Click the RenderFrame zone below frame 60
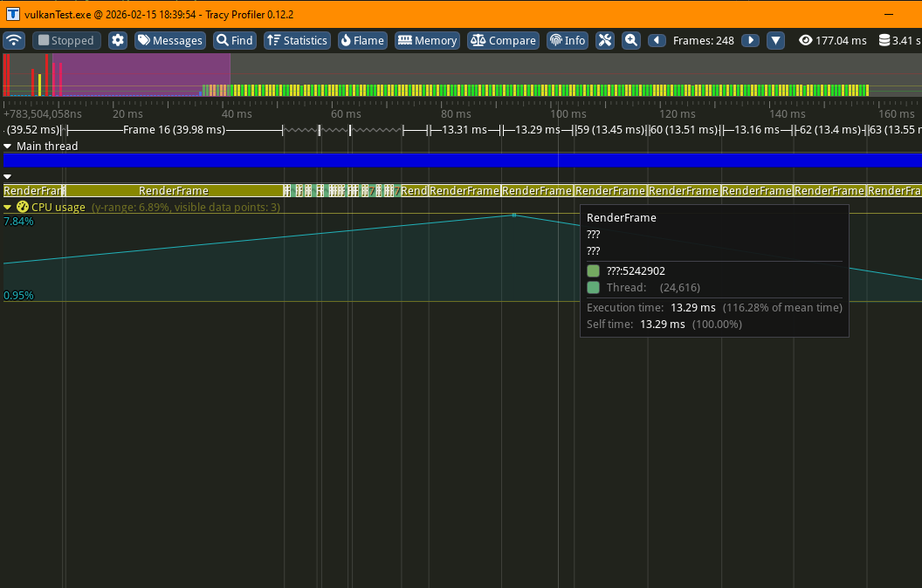The width and height of the screenshot is (922, 588). pyautogui.click(x=684, y=190)
